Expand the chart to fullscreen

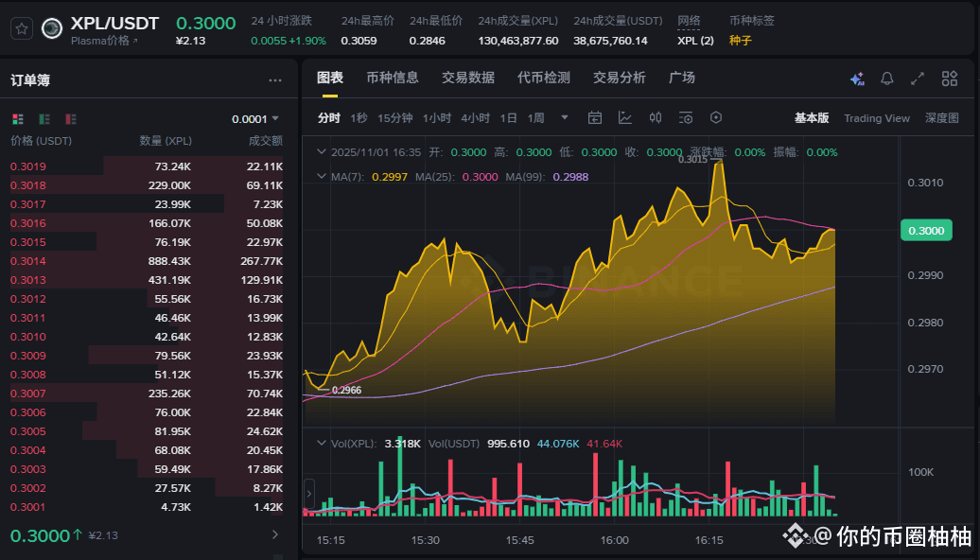coord(918,79)
